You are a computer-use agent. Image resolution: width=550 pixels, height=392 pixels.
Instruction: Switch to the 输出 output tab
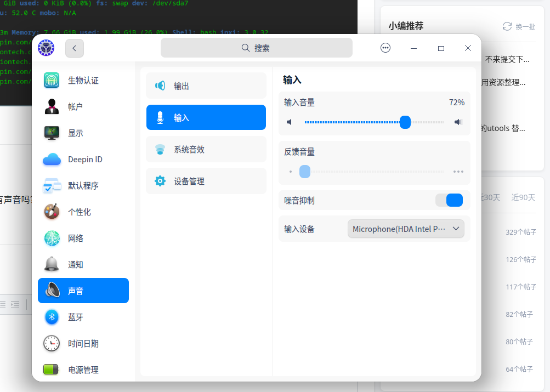(206, 86)
